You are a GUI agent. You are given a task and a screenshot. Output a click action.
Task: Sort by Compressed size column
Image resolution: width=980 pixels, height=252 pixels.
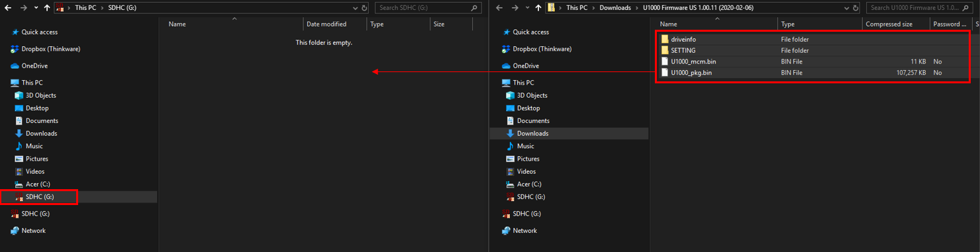pos(889,24)
